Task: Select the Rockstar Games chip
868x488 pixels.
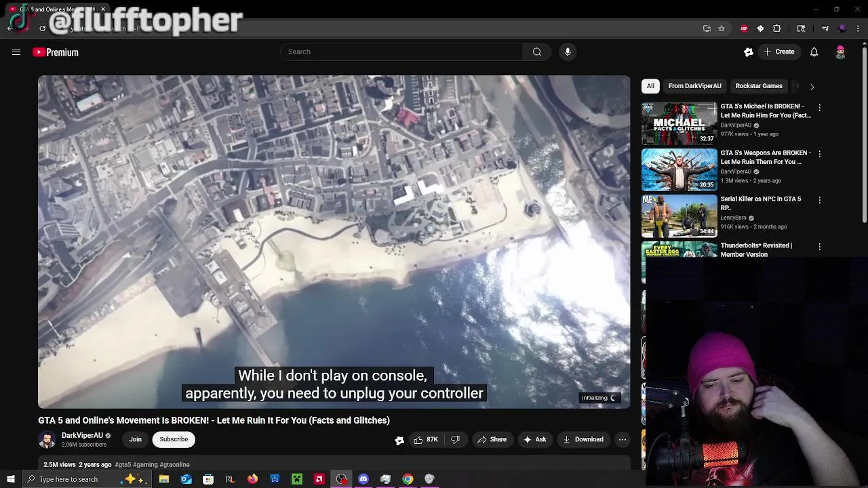Action: click(759, 86)
